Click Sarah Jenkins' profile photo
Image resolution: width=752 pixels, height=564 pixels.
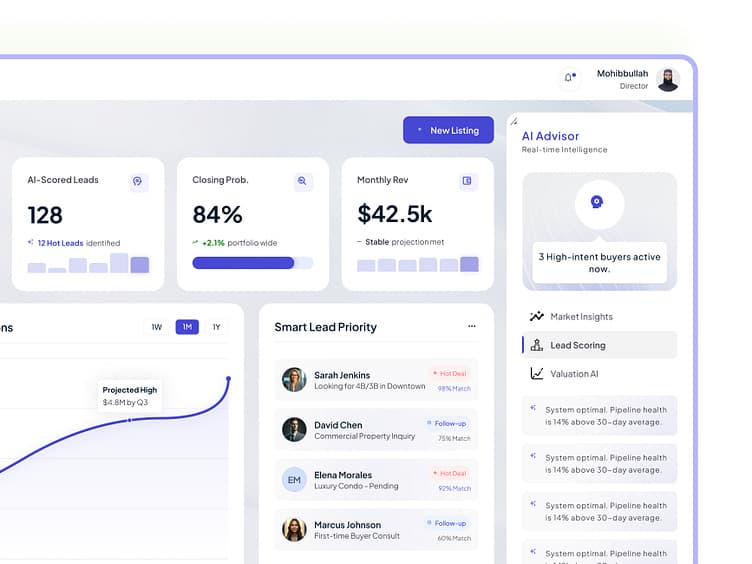(294, 380)
